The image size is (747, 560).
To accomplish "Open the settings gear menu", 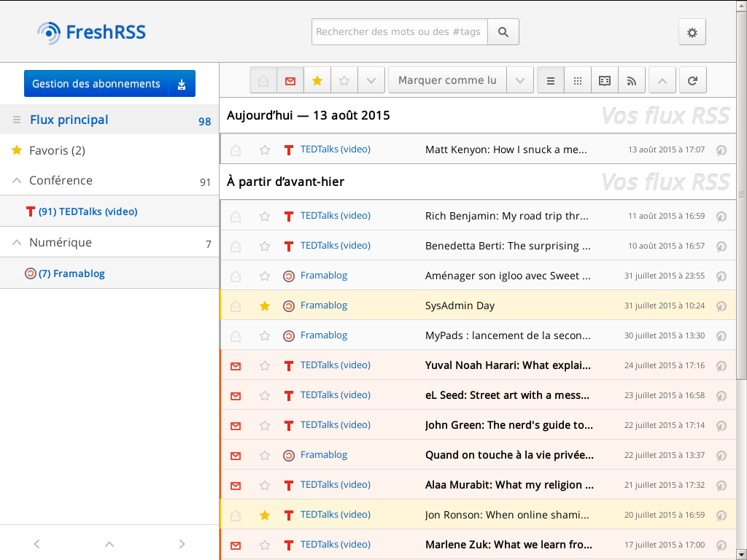I will [692, 32].
